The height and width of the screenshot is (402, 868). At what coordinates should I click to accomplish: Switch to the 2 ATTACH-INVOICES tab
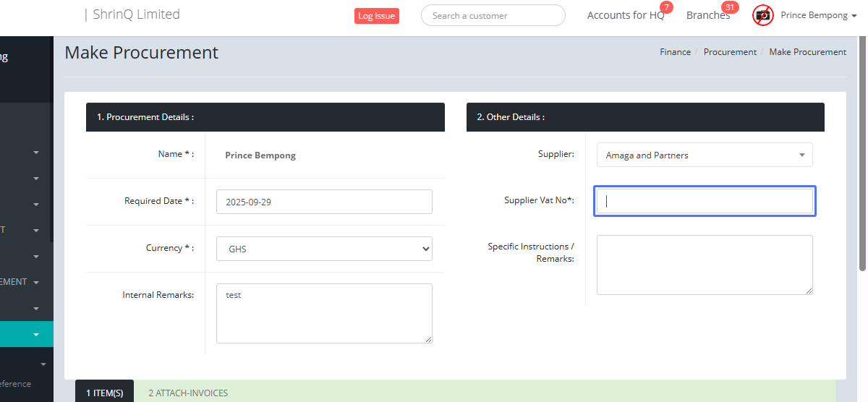[x=188, y=393]
